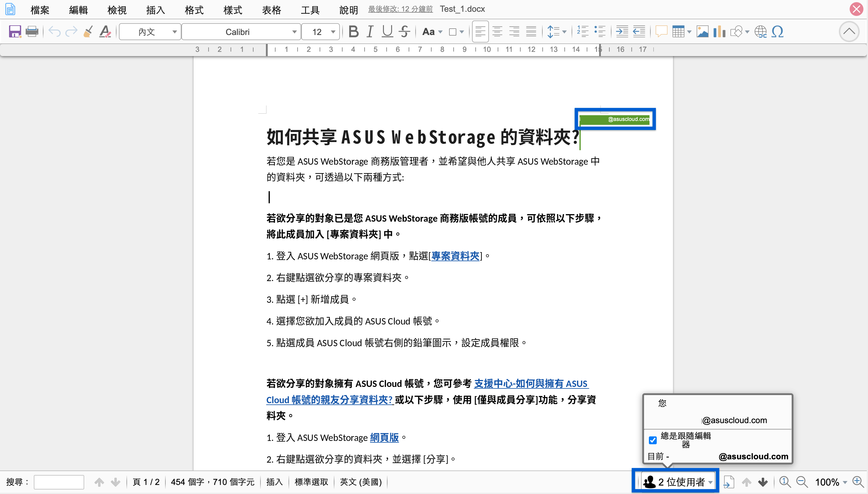Center align text

click(497, 32)
